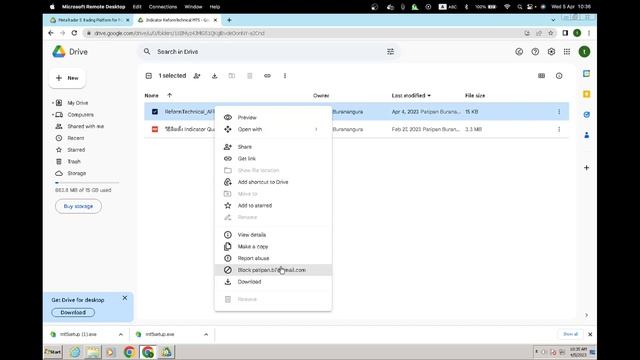The height and width of the screenshot is (360, 640).
Task: Open the offline ready status icon
Action: 519,52
